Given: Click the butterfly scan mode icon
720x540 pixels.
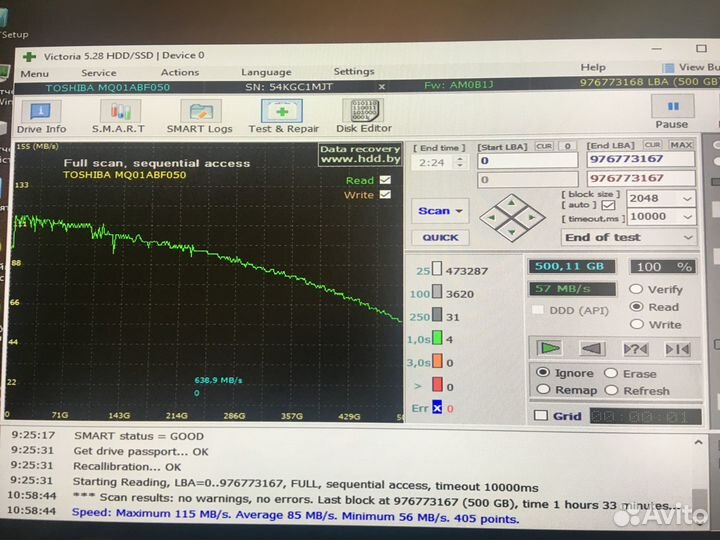Looking at the screenshot, I should [x=678, y=348].
